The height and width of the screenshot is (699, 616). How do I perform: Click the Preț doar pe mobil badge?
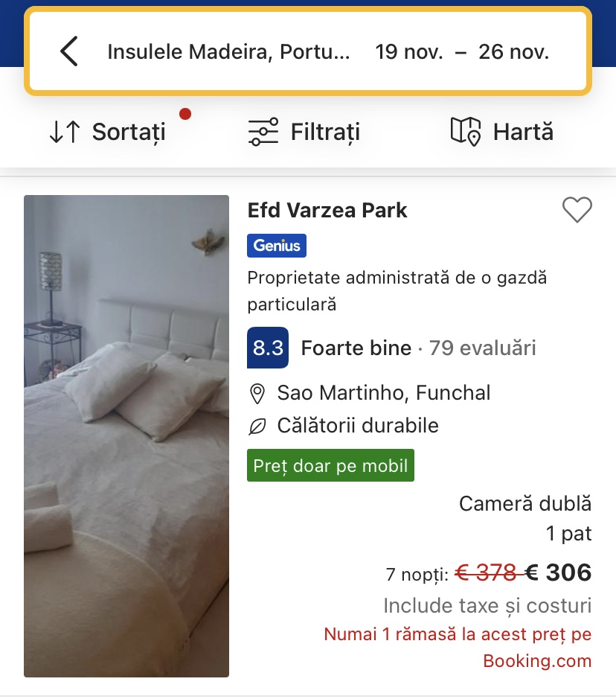(x=330, y=465)
